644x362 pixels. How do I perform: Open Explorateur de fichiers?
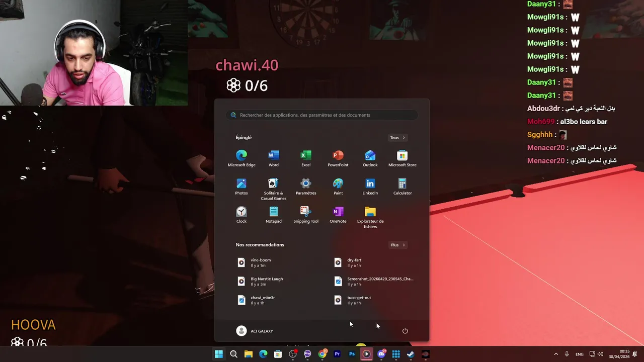click(x=370, y=217)
